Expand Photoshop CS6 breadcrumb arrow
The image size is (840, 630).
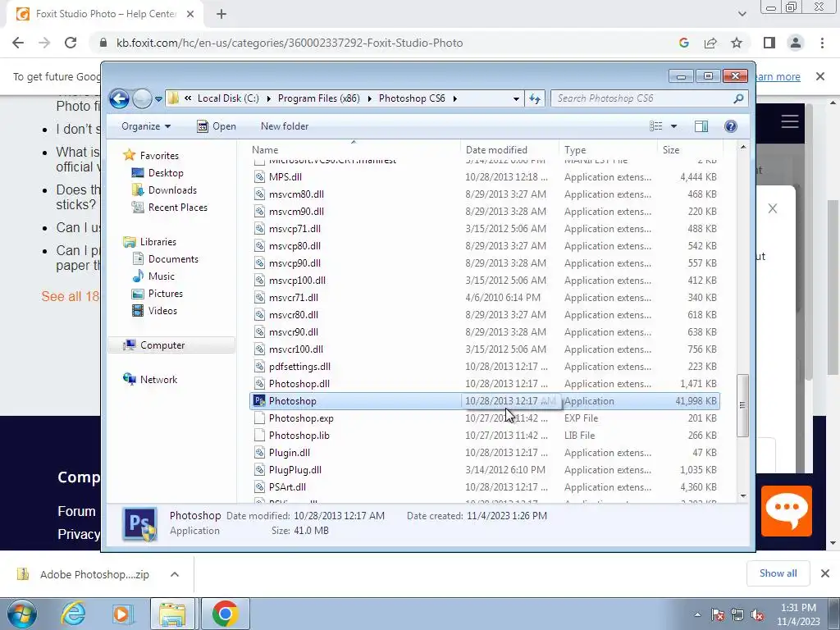[x=454, y=98]
